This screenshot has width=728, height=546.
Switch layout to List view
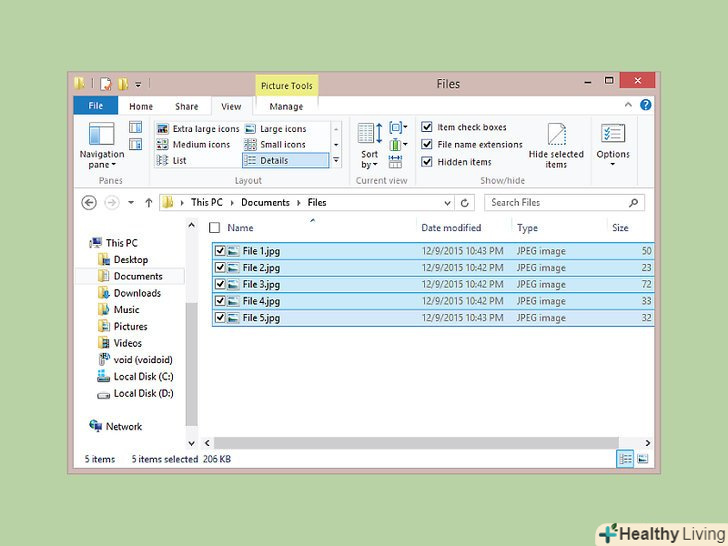point(171,160)
